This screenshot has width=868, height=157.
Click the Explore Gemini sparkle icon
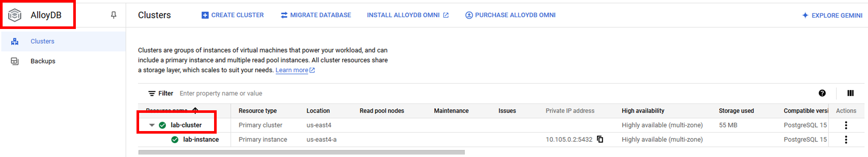point(805,15)
